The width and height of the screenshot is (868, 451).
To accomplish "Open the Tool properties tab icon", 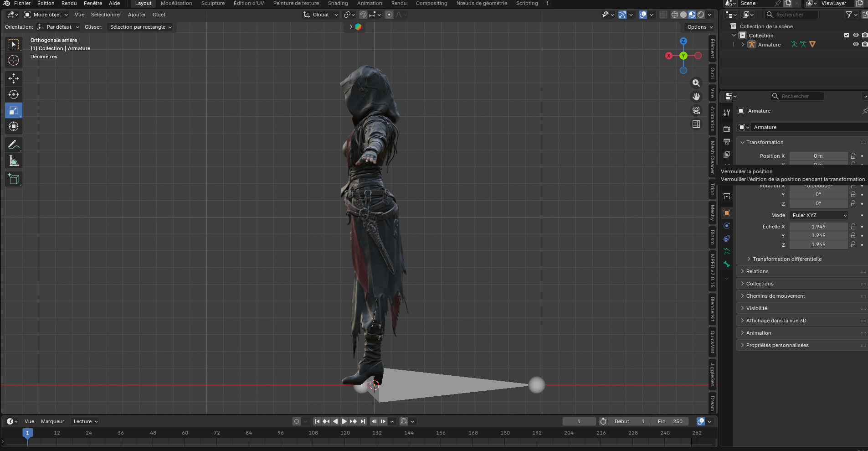I will click(x=727, y=112).
